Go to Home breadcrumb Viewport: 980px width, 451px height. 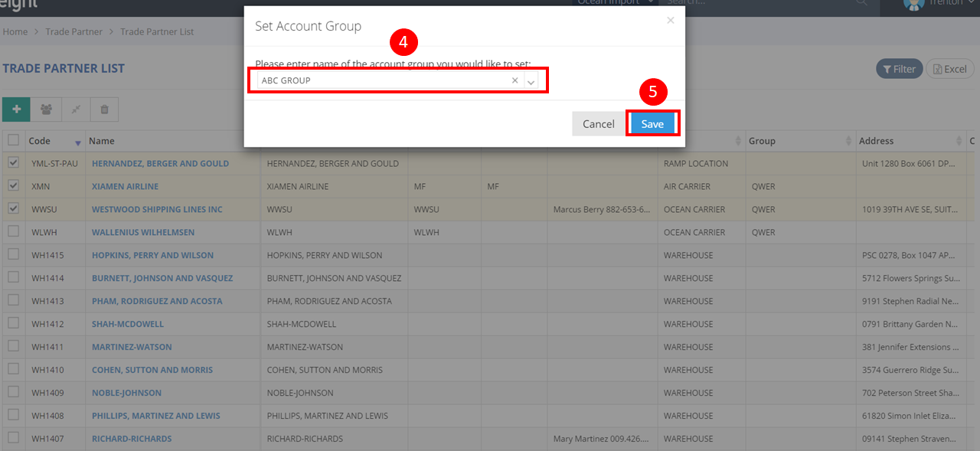tap(15, 32)
